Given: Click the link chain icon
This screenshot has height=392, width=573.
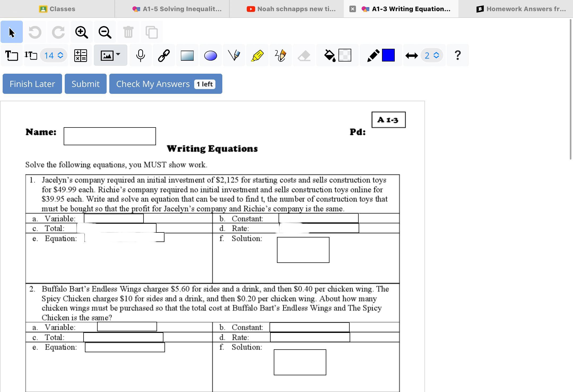Looking at the screenshot, I should 164,55.
